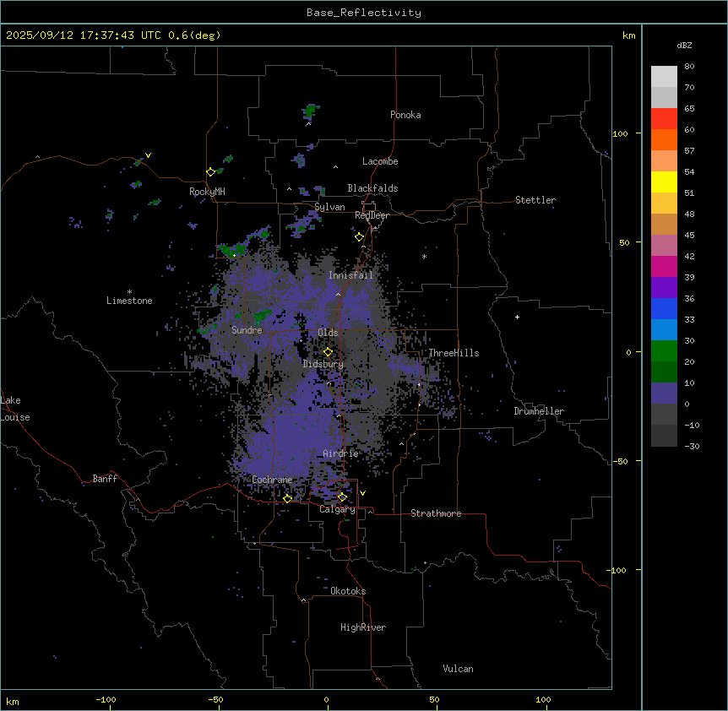Click the magenta 42-39 dBZ legend swatch
The height and width of the screenshot is (711, 728).
click(x=664, y=266)
